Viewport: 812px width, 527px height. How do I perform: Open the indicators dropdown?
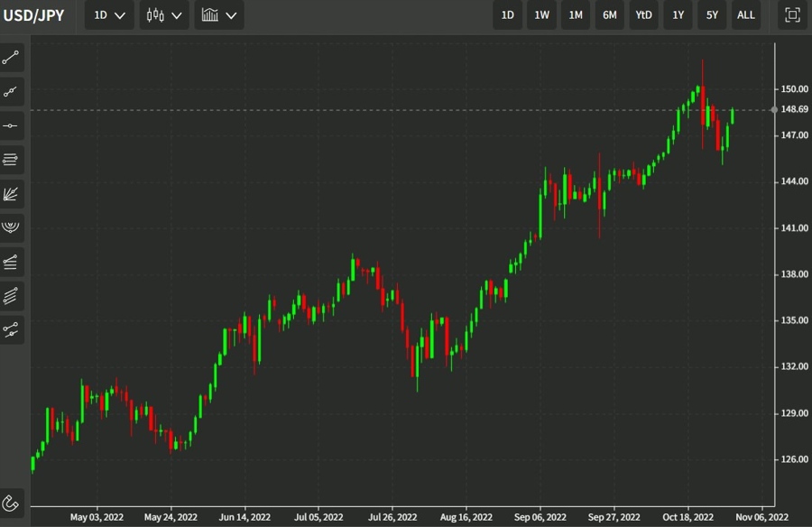(x=219, y=15)
